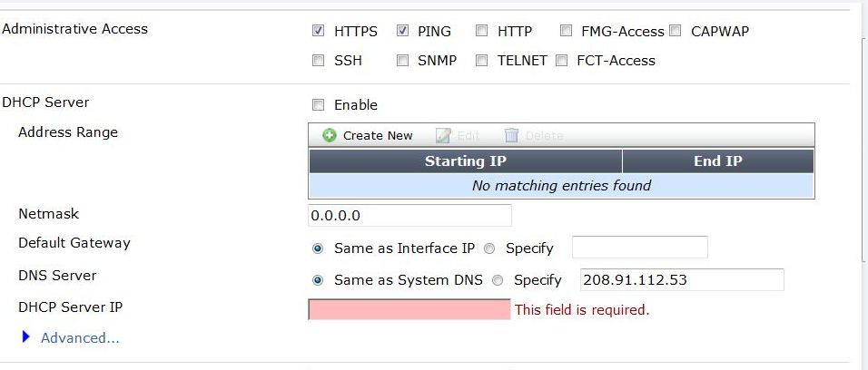Check the FCT-Access checkbox
Image resolution: width=868 pixels, height=370 pixels.
pyautogui.click(x=561, y=61)
